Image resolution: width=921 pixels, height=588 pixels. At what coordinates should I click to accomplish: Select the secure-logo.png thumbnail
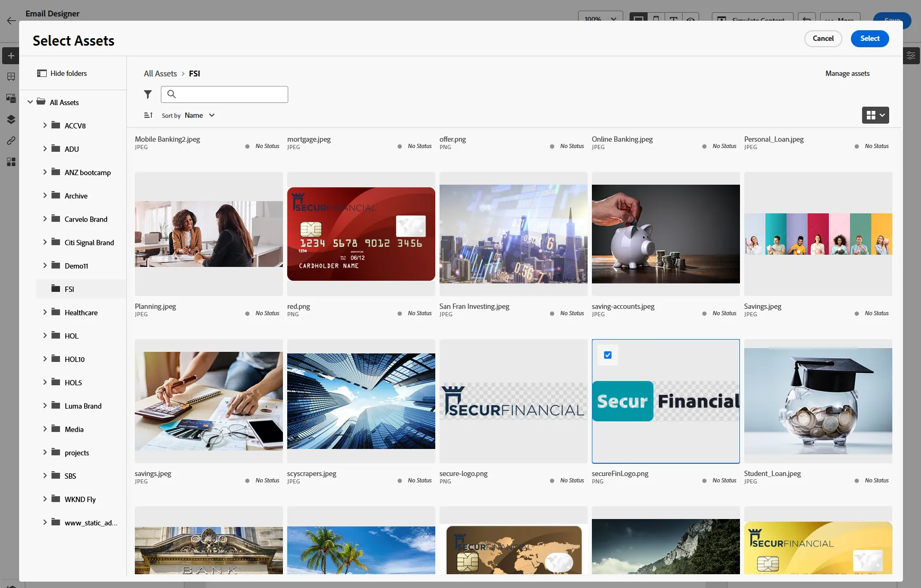[513, 401]
